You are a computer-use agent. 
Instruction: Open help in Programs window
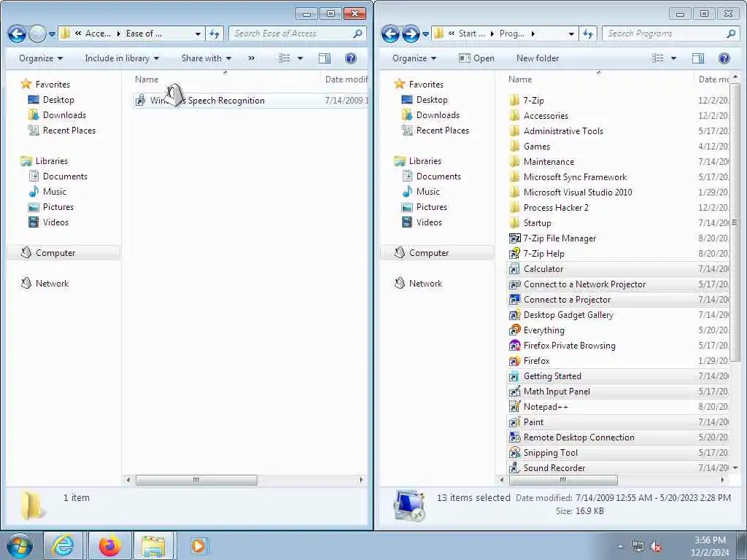(x=724, y=58)
